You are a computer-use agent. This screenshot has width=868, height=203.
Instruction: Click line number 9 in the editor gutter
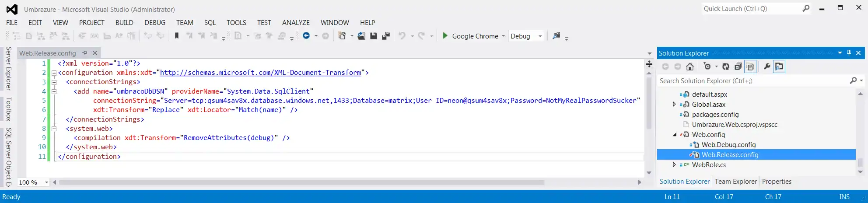[x=44, y=138]
